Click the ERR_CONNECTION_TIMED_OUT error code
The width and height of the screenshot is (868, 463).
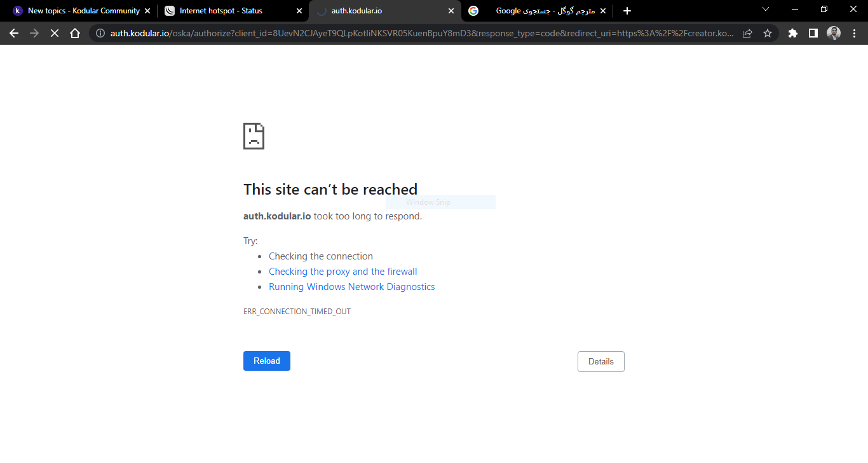point(297,312)
